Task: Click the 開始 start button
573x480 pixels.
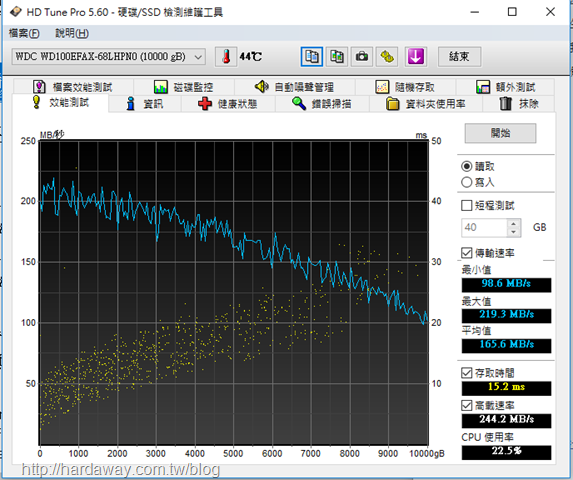Action: pos(500,133)
